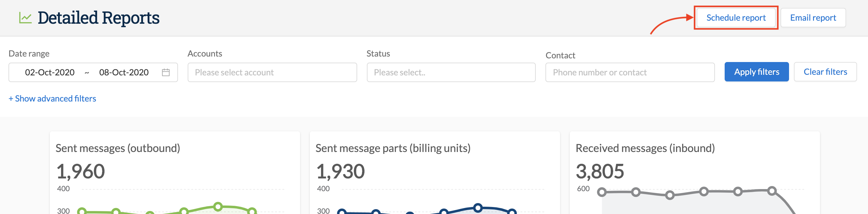Click the Contact phone number input field
Viewport: 868px width, 214px height.
click(x=630, y=72)
